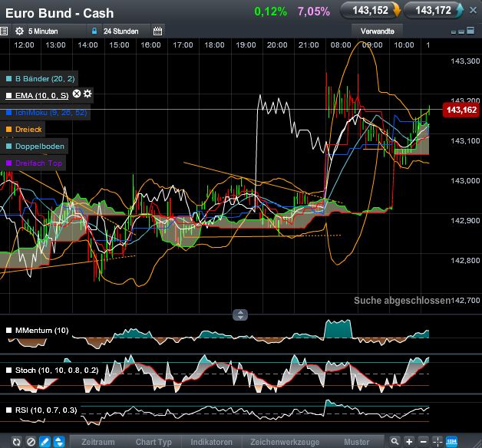482x448 pixels.
Task: Click the 15:00 time axis label
Action: coord(119,45)
